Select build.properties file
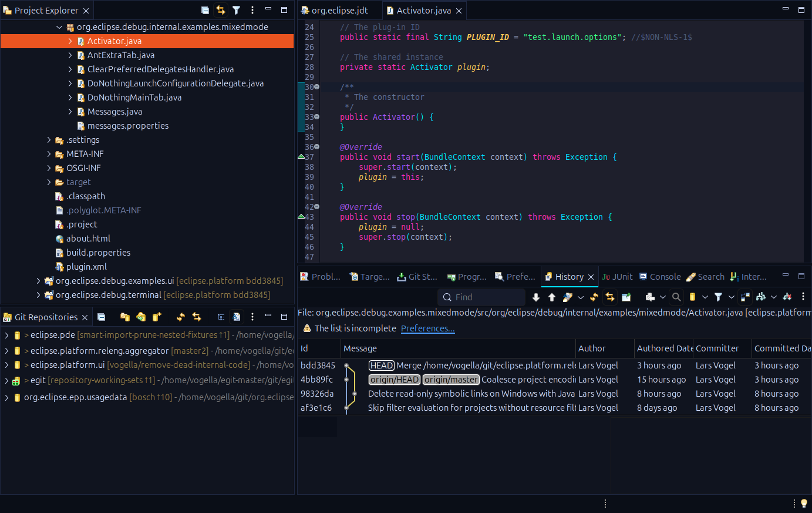Viewport: 812px width, 513px height. (98, 253)
